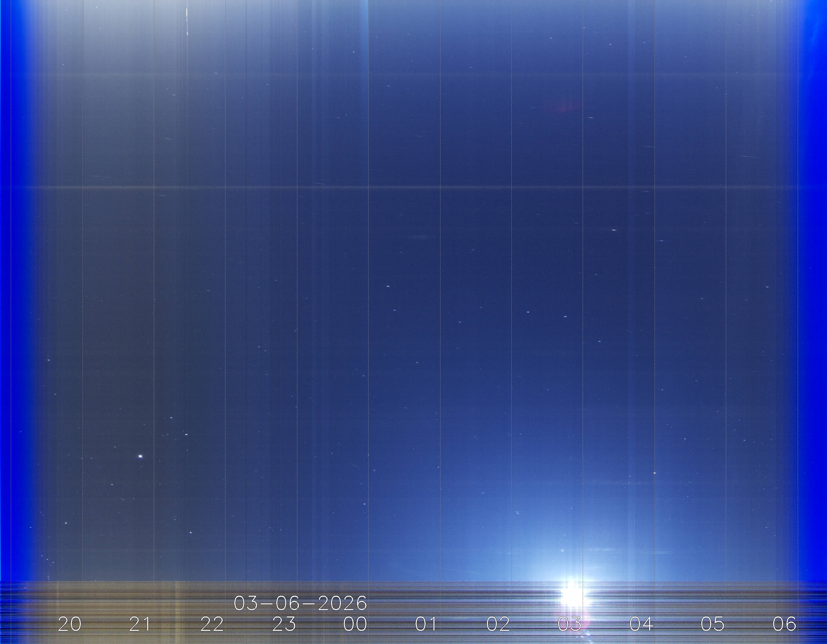Click the 00 midnight hour label
Image resolution: width=827 pixels, height=644 pixels.
(355, 624)
